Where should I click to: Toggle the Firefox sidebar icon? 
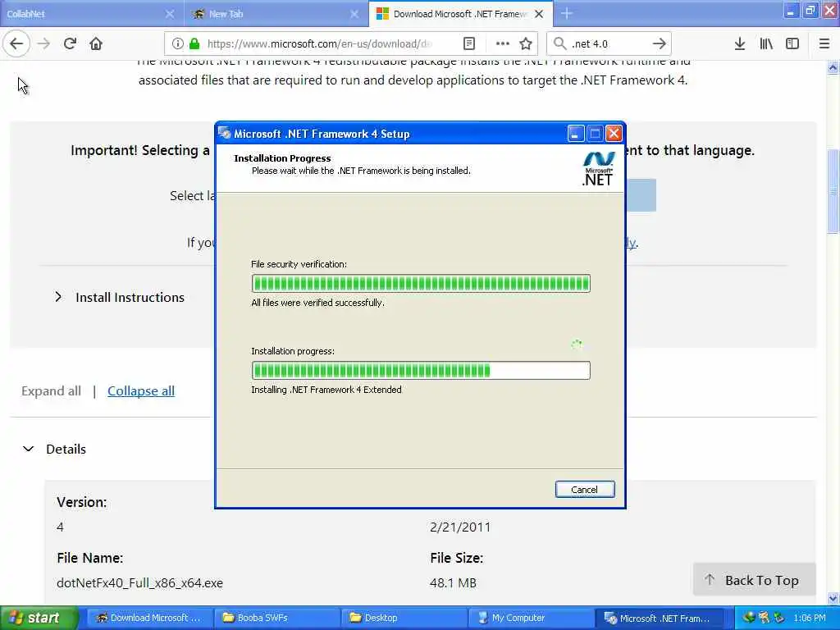[x=792, y=43]
